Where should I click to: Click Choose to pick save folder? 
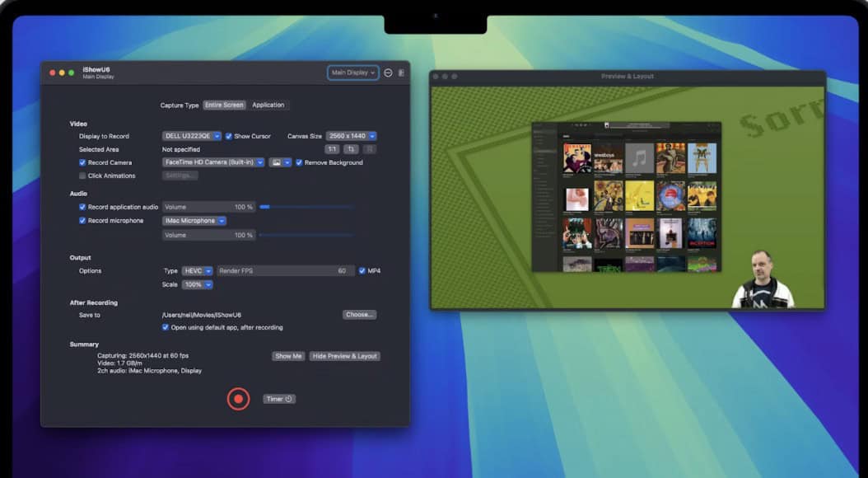coord(359,315)
